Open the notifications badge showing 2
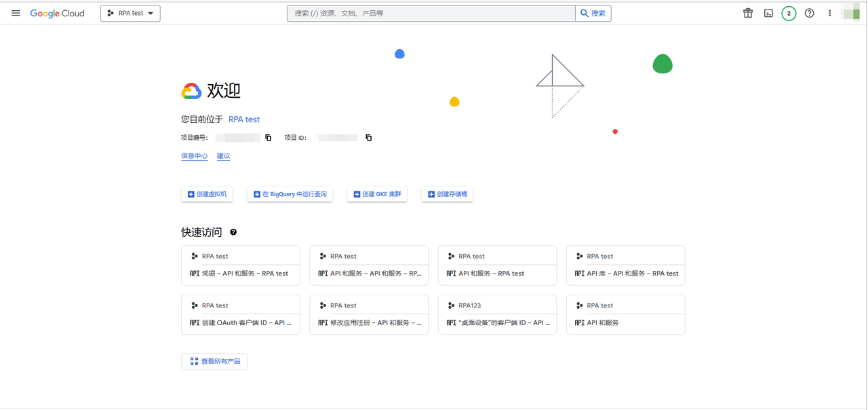Viewport: 868px width, 410px height. pyautogui.click(x=789, y=13)
